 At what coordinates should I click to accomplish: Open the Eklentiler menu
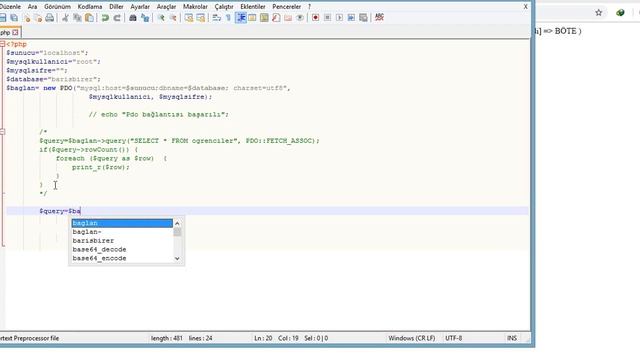[x=253, y=7]
